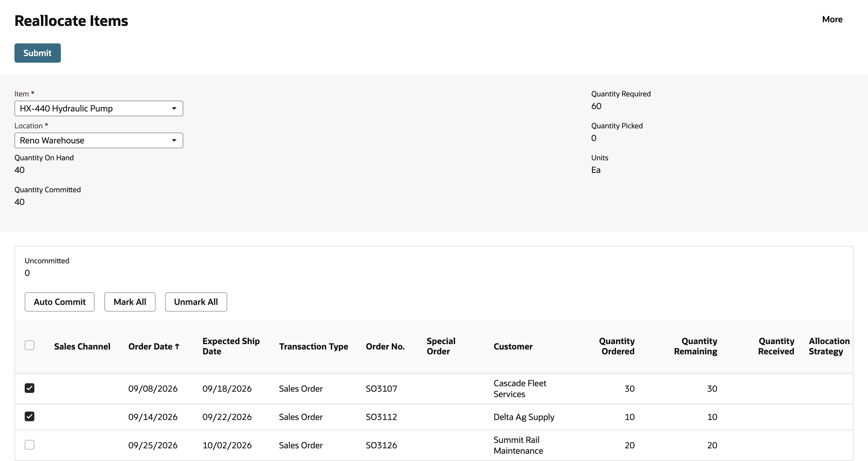Click the Submit button
Image resolution: width=868 pixels, height=461 pixels.
(37, 53)
